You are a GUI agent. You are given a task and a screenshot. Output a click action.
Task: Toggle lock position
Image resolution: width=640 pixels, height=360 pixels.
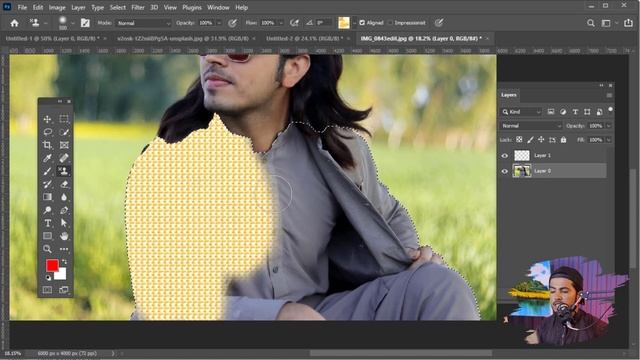(x=541, y=140)
